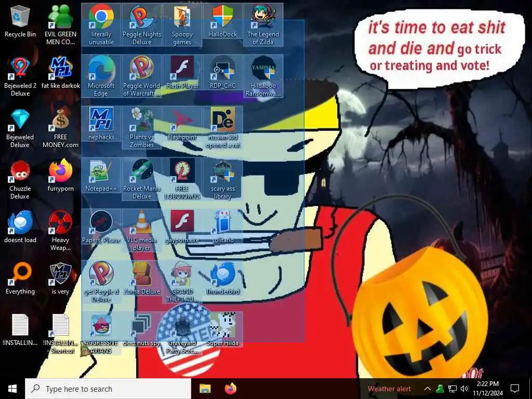532x399 pixels.
Task: Launch Zuma Deluxe shortcut
Action: 142,279
